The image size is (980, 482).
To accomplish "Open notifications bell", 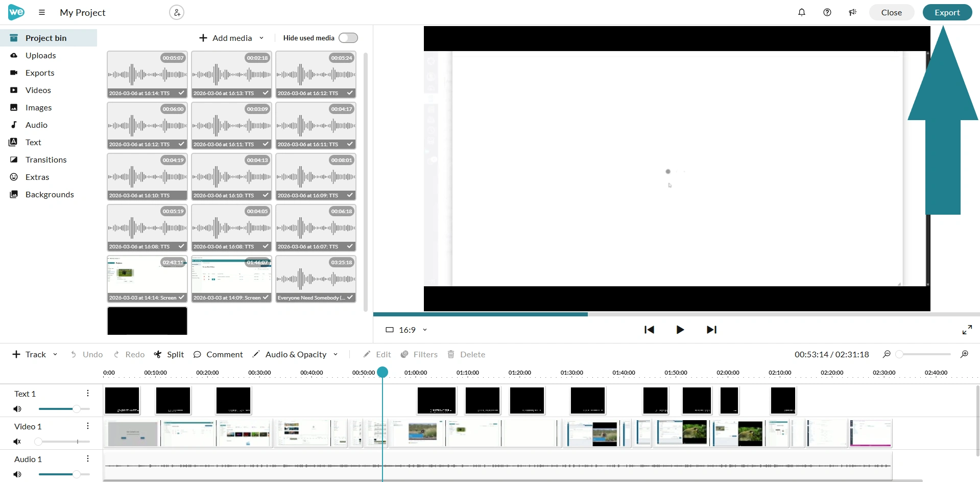I will click(x=802, y=12).
